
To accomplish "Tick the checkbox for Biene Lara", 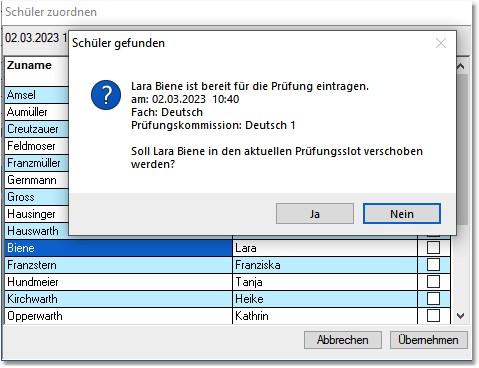I will click(433, 248).
